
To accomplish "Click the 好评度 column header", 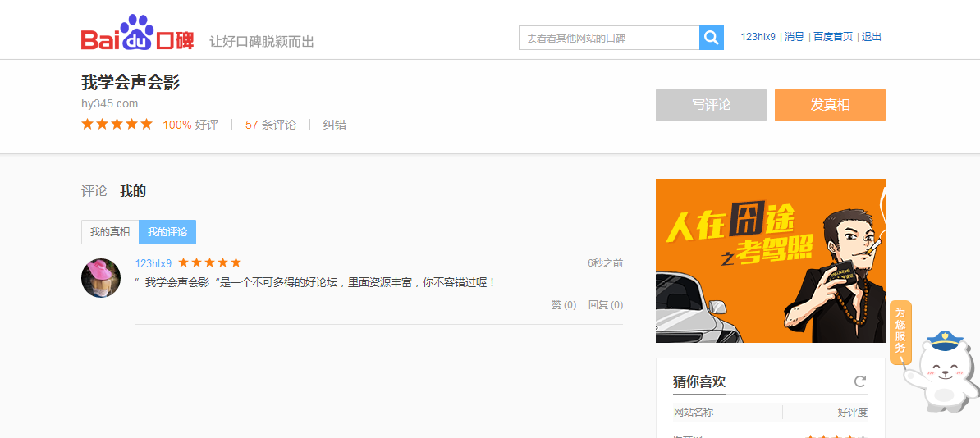I will pyautogui.click(x=853, y=413).
